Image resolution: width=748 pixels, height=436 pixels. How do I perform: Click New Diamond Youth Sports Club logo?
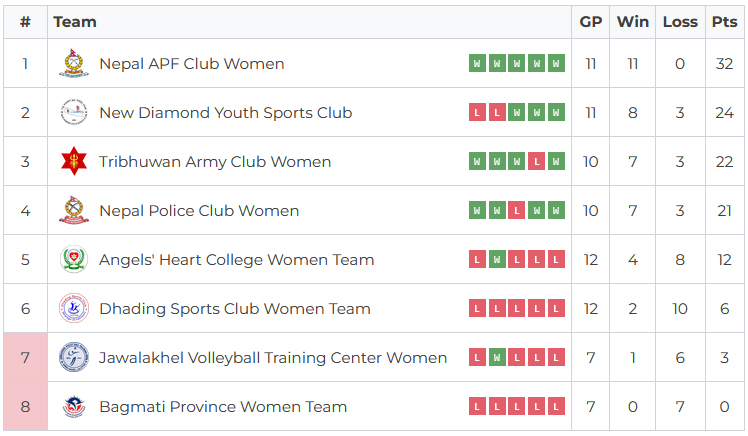pos(73,113)
